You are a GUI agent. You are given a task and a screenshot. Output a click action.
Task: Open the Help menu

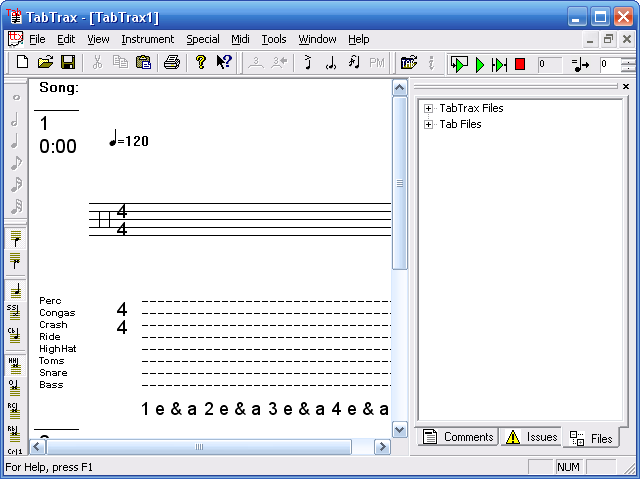tap(358, 39)
